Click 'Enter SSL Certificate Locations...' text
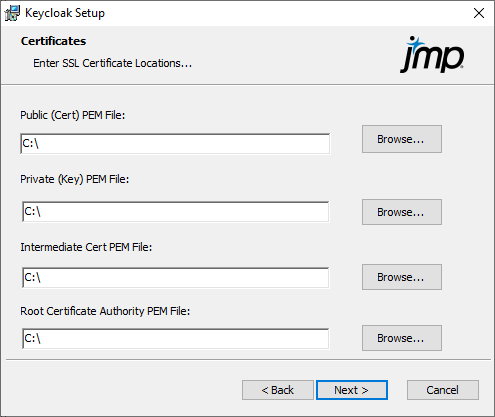495x417 pixels. tap(112, 63)
